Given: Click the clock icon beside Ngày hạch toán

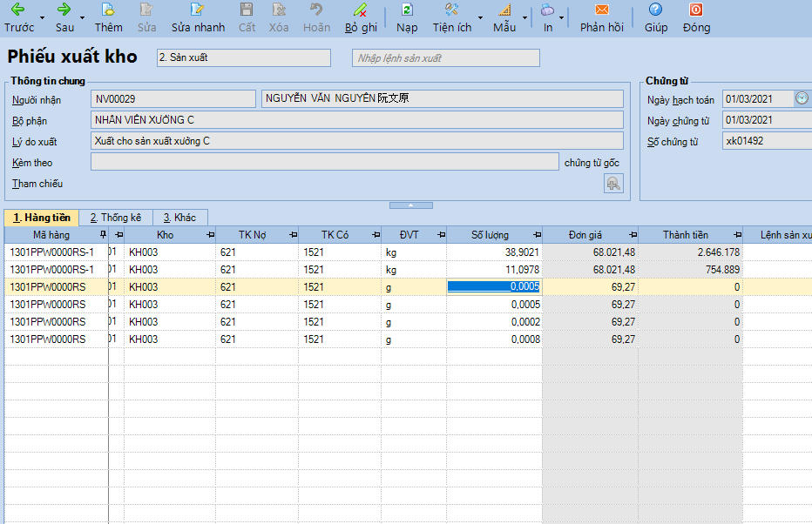Looking at the screenshot, I should coord(802,98).
